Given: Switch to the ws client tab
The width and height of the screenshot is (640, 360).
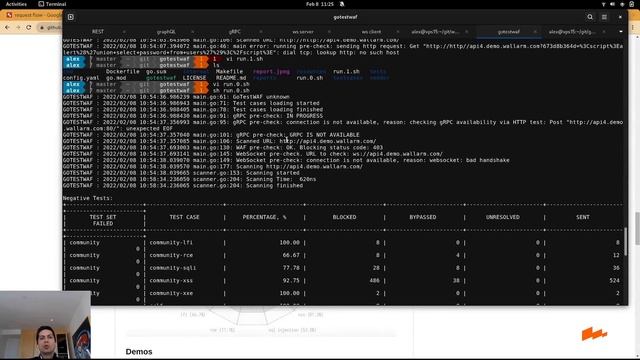Looking at the screenshot, I should pyautogui.click(x=371, y=32).
